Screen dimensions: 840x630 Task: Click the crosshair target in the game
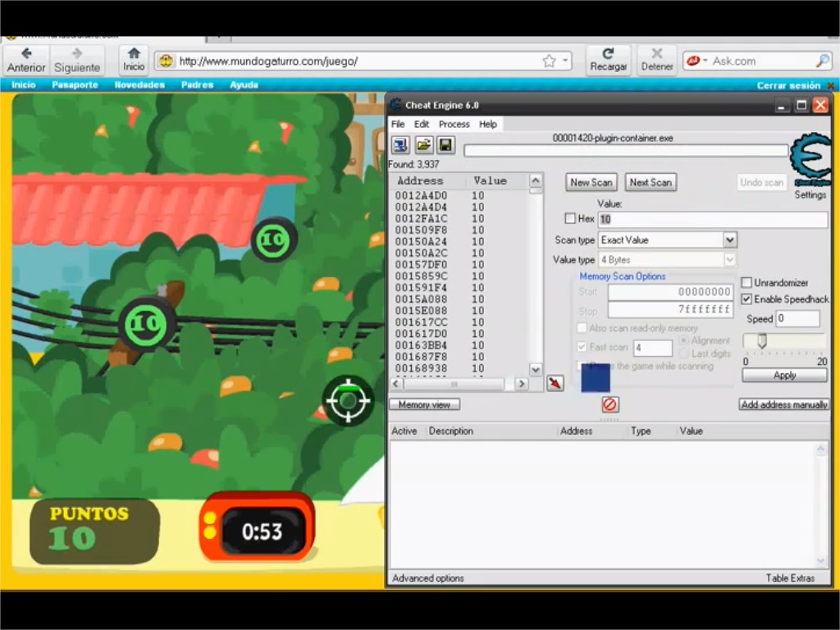pos(348,400)
